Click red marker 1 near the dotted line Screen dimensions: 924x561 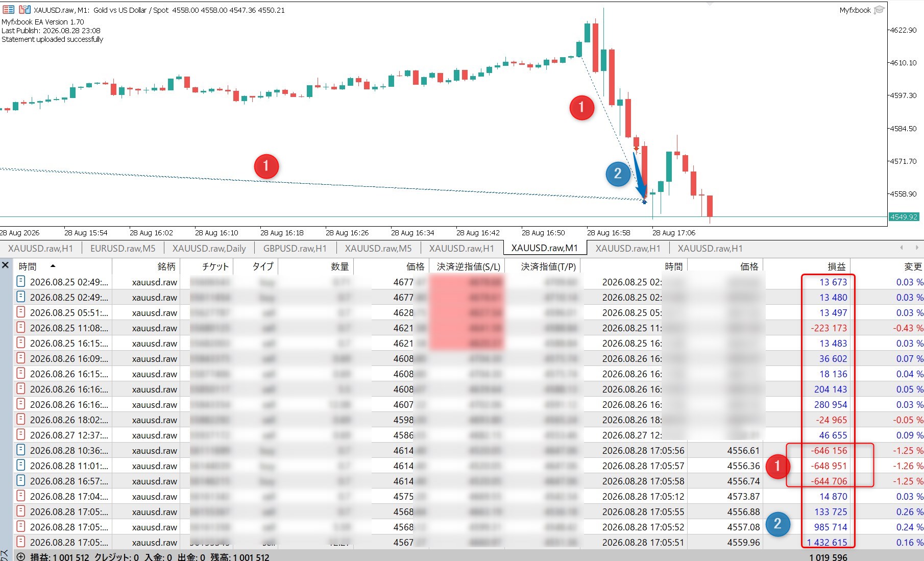tap(266, 166)
